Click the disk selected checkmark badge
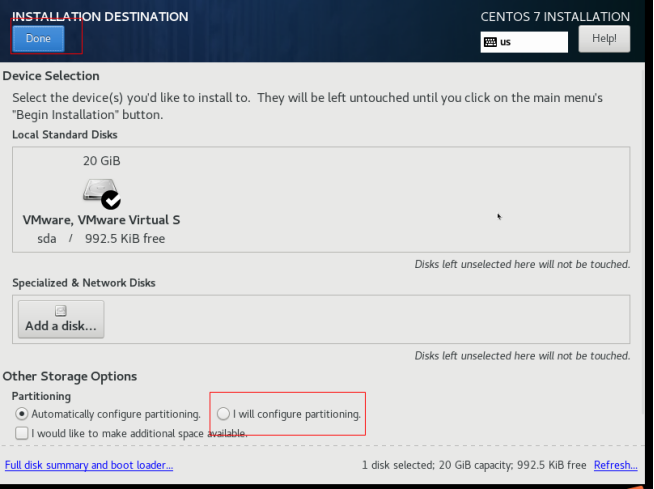This screenshot has width=654, height=489. click(x=111, y=200)
